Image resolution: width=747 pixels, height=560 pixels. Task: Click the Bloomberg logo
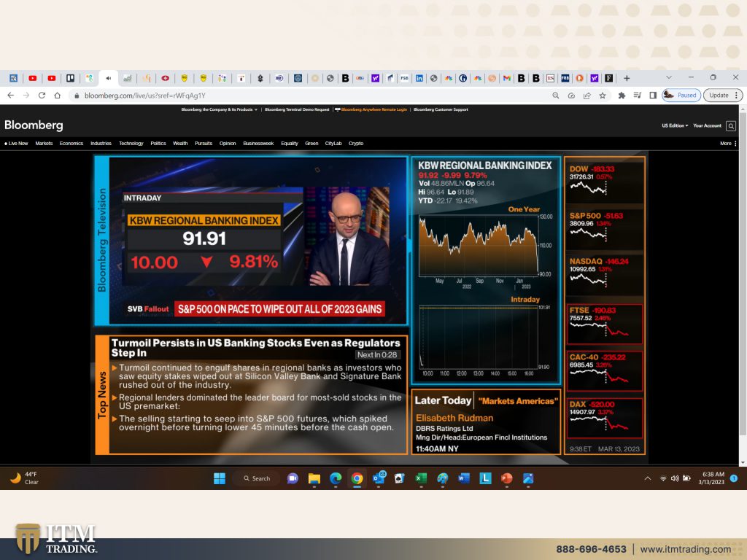34,125
